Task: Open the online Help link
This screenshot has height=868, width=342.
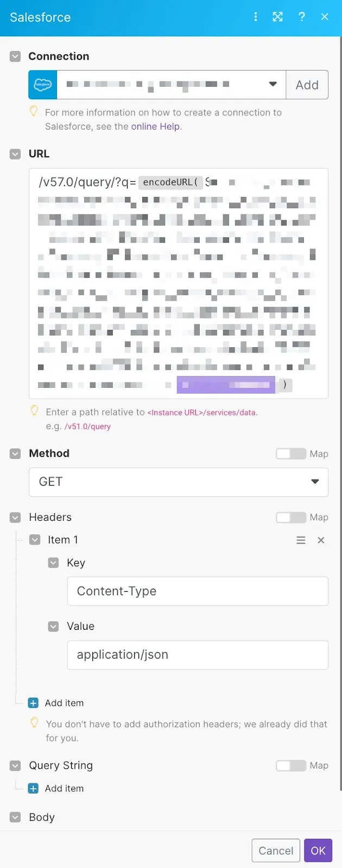Action: point(156,126)
